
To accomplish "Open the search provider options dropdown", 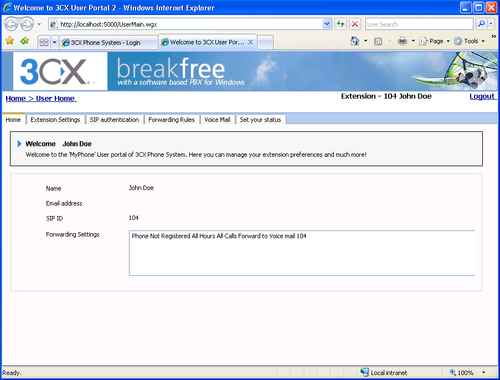I will tap(491, 24).
